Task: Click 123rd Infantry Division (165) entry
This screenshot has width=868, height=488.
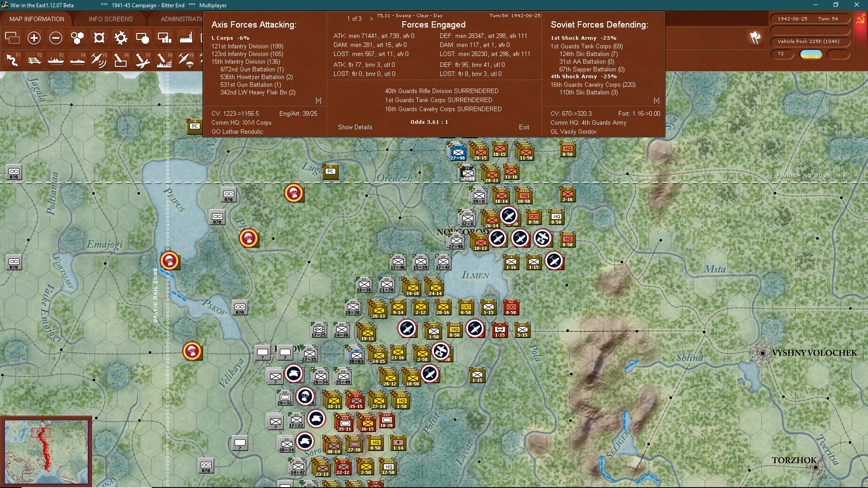Action: (247, 54)
